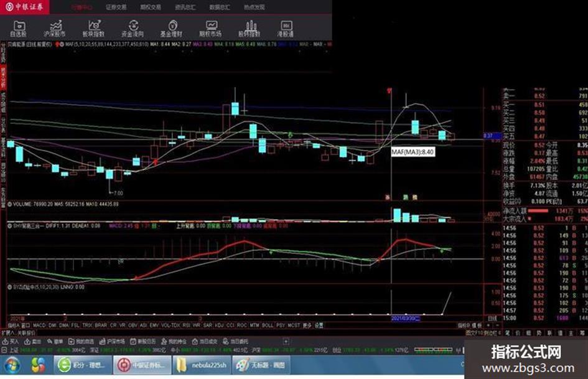Image resolution: width=588 pixels, height=379 pixels.
Task: Click the minus zoom button near 日线
Action: (497, 325)
